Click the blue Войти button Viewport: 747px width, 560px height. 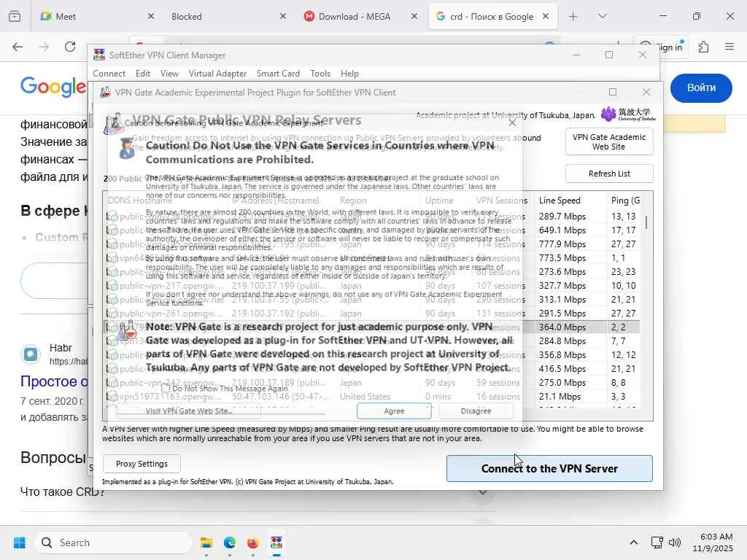click(x=701, y=87)
